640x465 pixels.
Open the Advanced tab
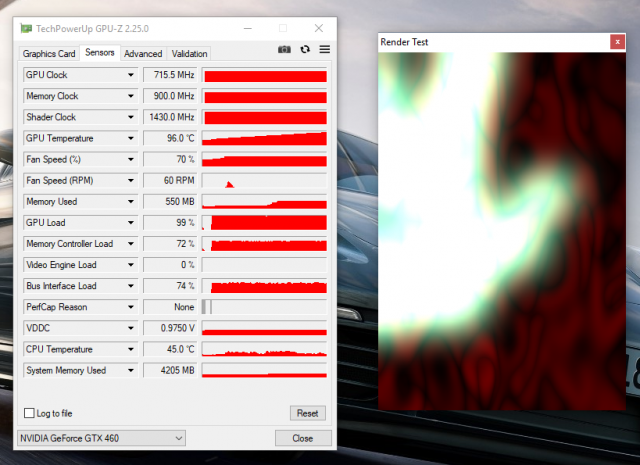(x=143, y=53)
